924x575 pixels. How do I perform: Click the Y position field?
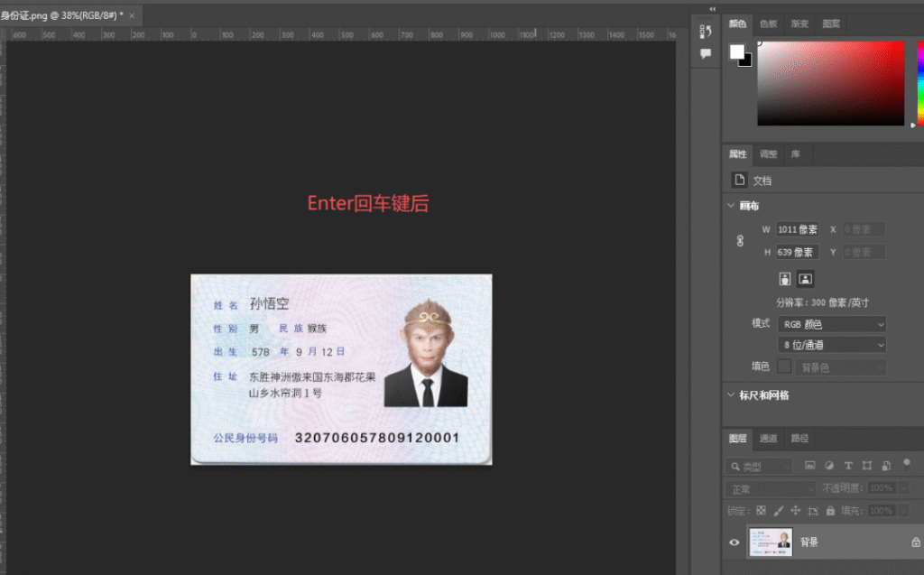(864, 253)
